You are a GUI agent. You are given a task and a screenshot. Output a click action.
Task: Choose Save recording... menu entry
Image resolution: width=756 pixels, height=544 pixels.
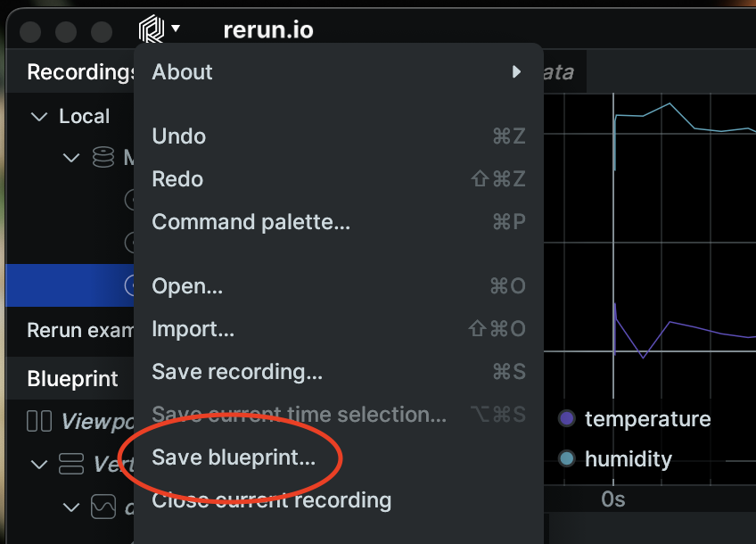[237, 372]
